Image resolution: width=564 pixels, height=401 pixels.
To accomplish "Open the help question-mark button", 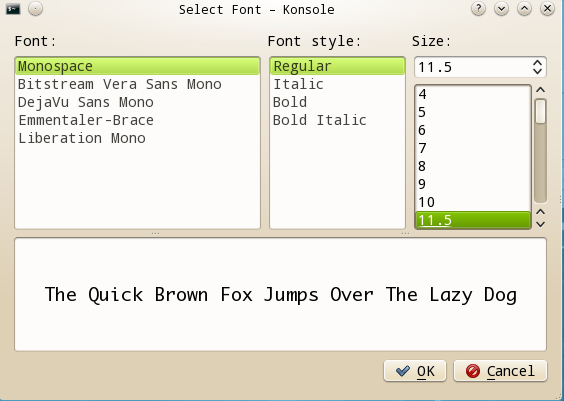I will point(478,9).
